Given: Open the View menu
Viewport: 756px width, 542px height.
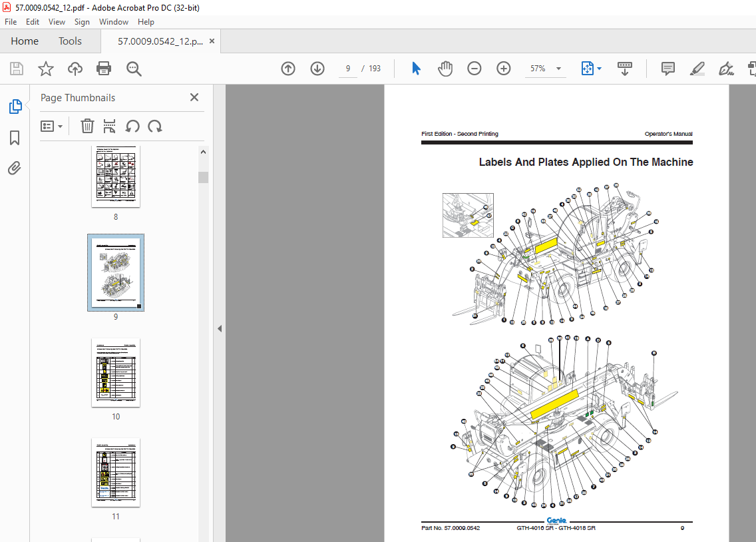Looking at the screenshot, I should (x=57, y=22).
